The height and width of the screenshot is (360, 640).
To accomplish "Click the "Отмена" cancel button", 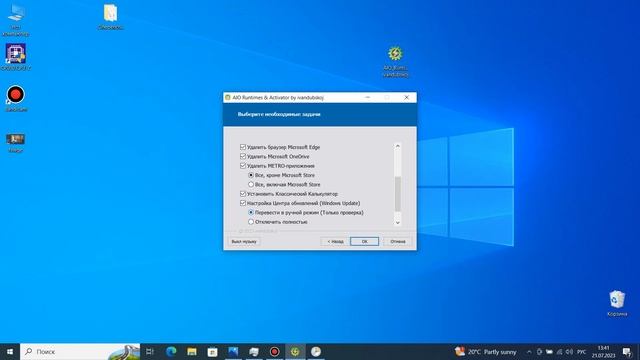I will point(398,242).
